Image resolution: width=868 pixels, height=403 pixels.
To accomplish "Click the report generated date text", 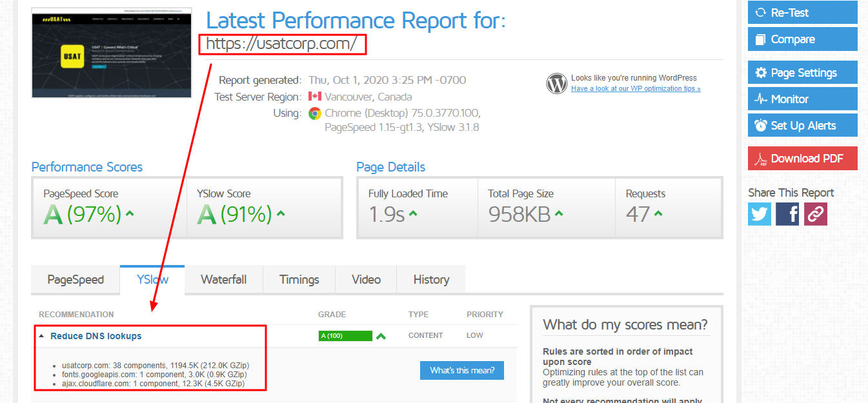I will tap(387, 81).
